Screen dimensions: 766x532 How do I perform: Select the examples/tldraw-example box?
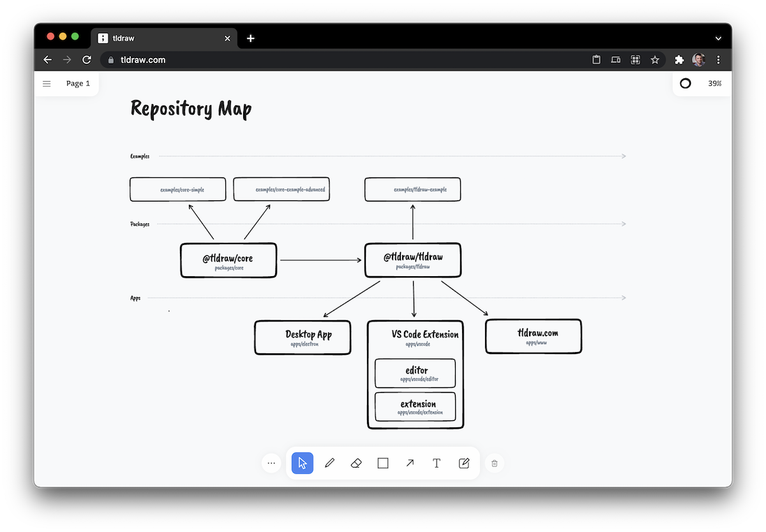point(412,189)
